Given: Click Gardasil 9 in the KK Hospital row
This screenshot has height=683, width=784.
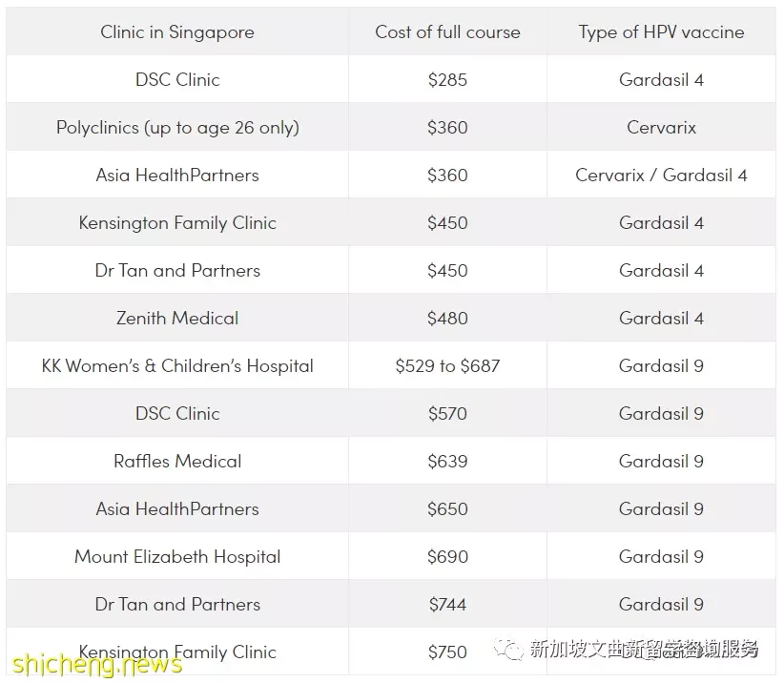Looking at the screenshot, I should tap(661, 365).
